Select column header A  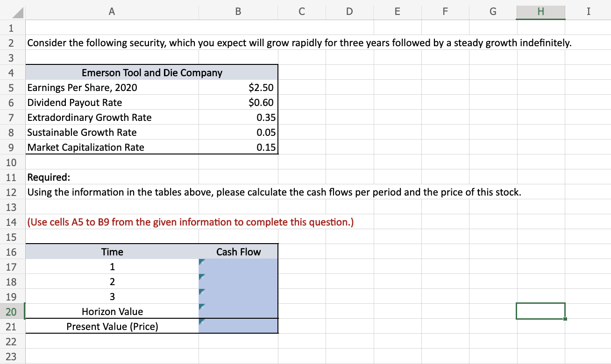pos(112,12)
